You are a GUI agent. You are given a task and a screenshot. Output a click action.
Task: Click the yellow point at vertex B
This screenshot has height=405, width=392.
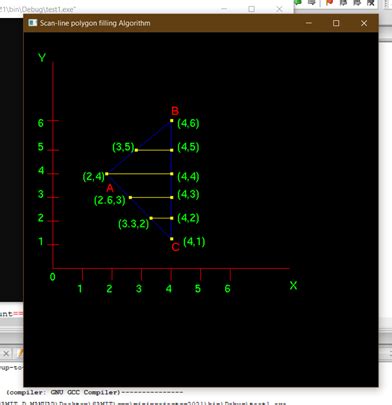(x=172, y=121)
